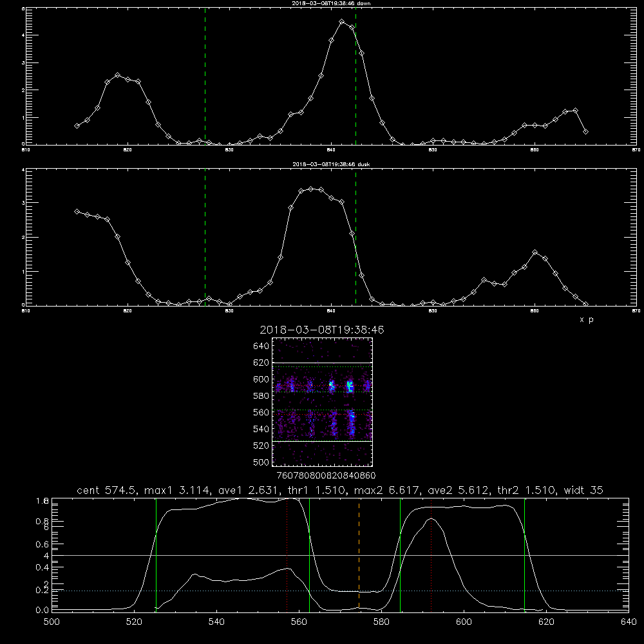
Task: Select the 'ave1 2.631' value
Action: pyautogui.click(x=249, y=490)
